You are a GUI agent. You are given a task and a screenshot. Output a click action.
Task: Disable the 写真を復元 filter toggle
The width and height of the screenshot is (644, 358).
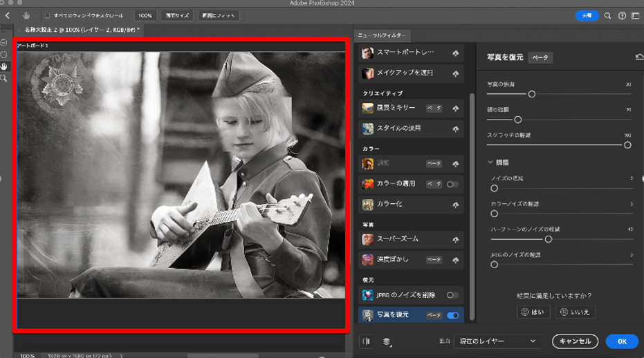[453, 315]
